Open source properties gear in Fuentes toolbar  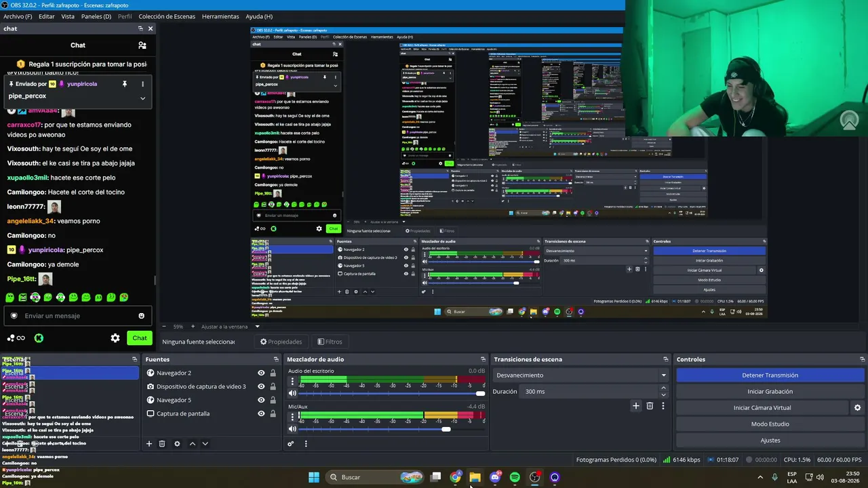(x=177, y=444)
